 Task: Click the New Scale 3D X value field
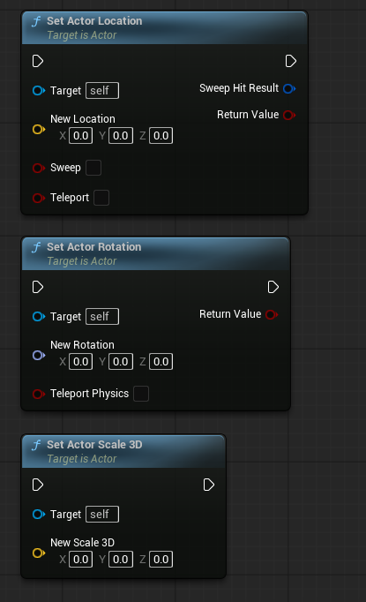[81, 559]
